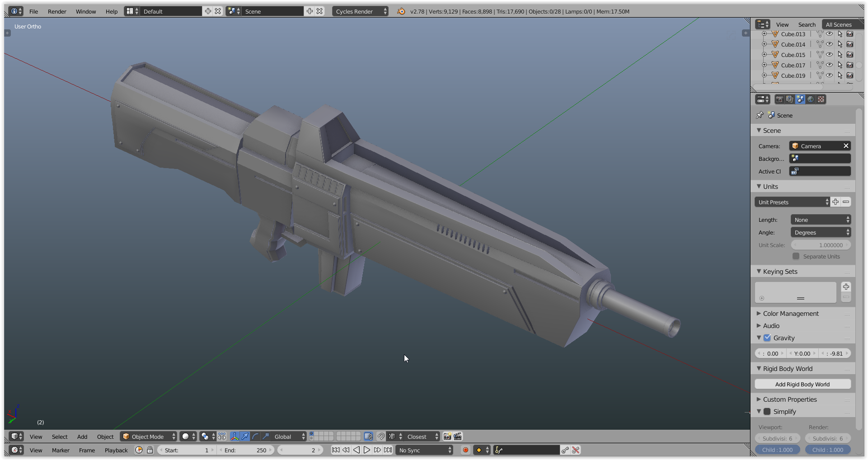Enable the Simplify checkbox
This screenshot has width=868, height=460.
pyautogui.click(x=767, y=412)
